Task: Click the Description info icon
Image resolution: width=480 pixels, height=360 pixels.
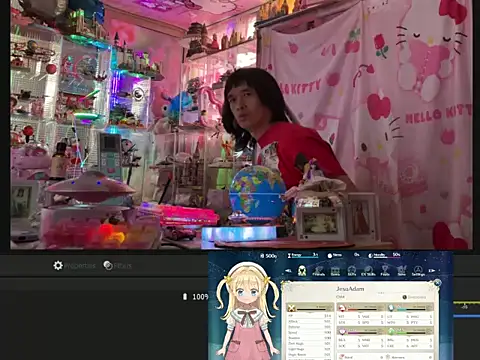Action: click(x=404, y=297)
